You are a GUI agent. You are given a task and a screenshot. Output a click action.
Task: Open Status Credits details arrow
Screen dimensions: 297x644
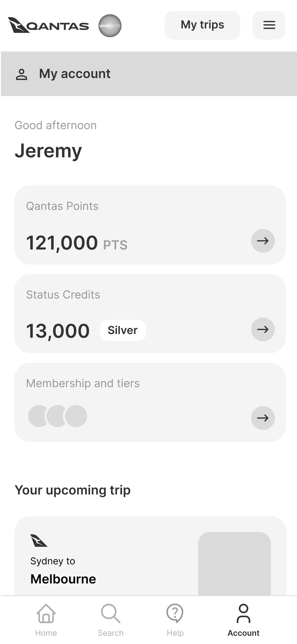[263, 329]
